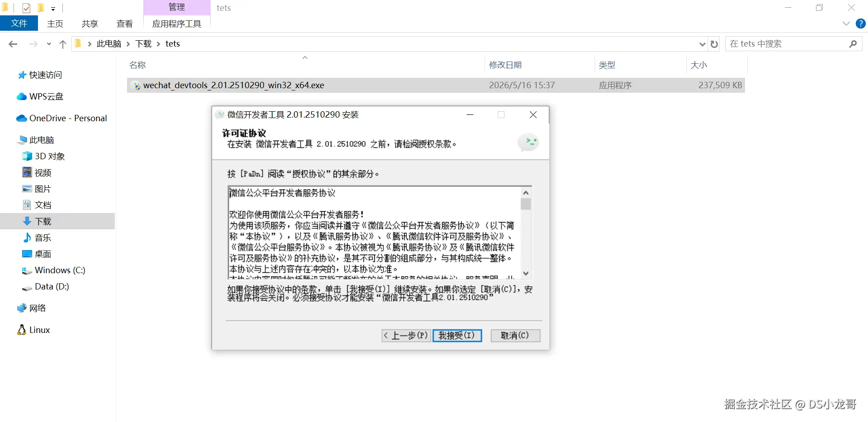Refresh the tets folder view
868x422 pixels.
point(714,44)
